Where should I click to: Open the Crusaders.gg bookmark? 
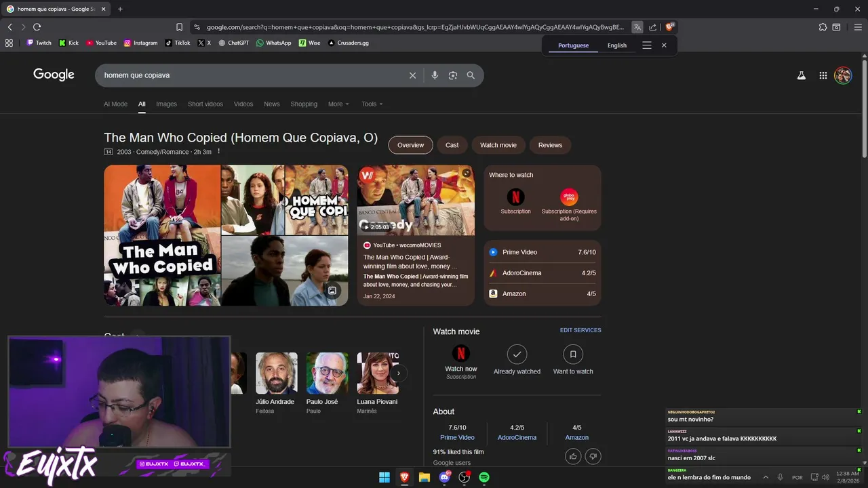click(349, 43)
